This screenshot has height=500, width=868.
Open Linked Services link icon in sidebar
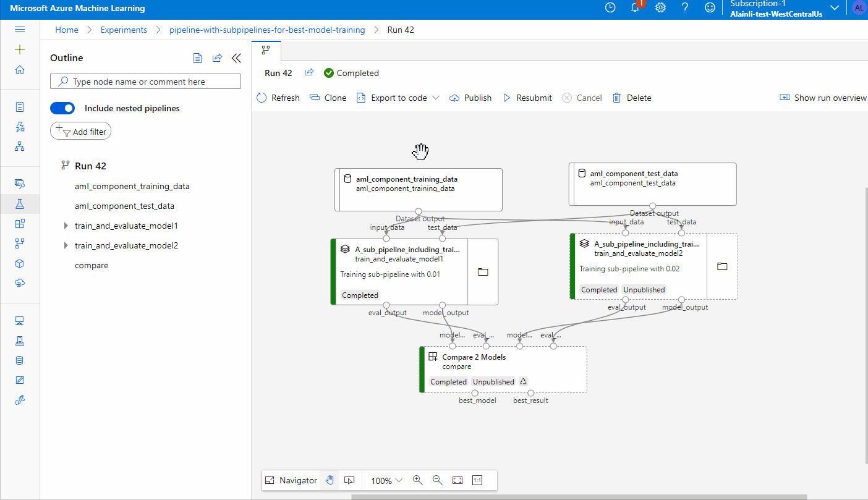tap(20, 400)
